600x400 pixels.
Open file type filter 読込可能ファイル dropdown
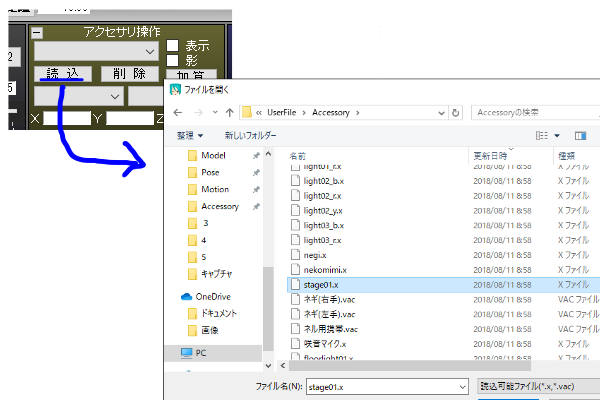coord(539,387)
